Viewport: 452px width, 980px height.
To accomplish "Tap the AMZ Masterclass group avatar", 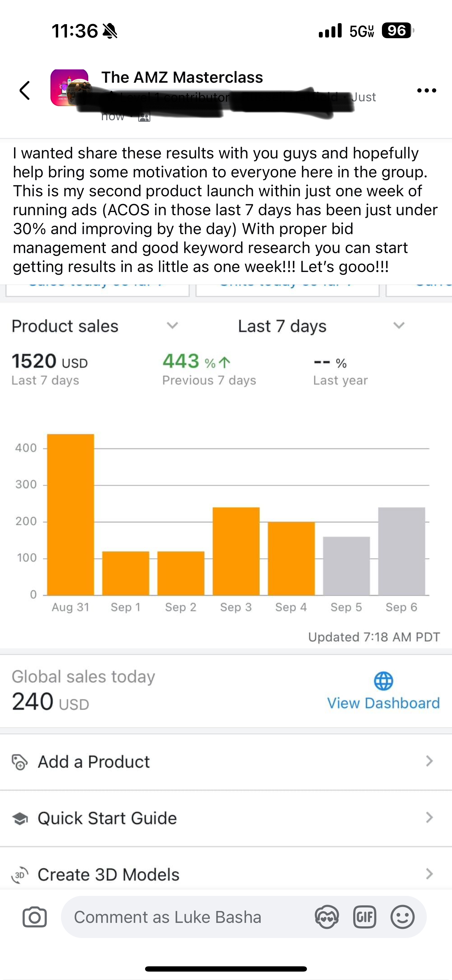I will [70, 88].
